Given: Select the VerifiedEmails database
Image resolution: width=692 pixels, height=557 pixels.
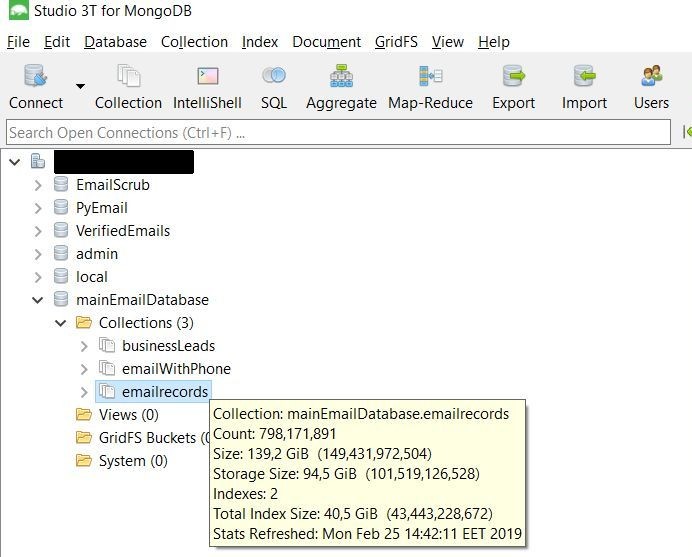Looking at the screenshot, I should [122, 231].
